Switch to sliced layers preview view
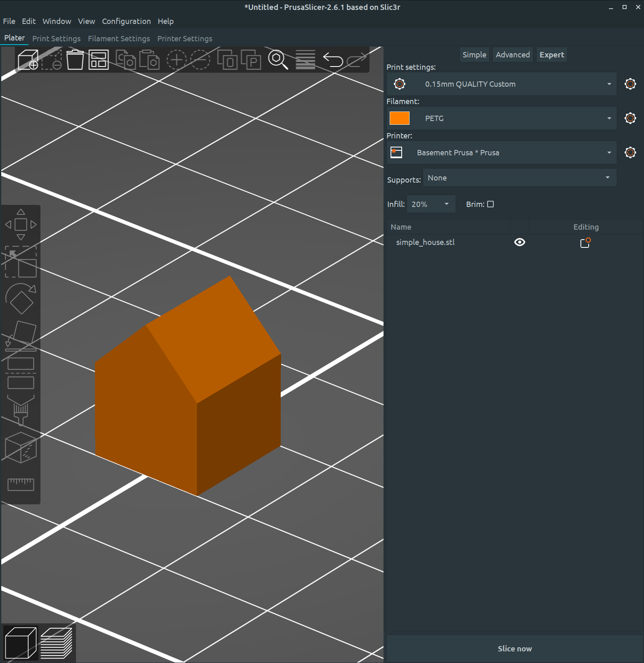The height and width of the screenshot is (663, 644). click(x=57, y=643)
